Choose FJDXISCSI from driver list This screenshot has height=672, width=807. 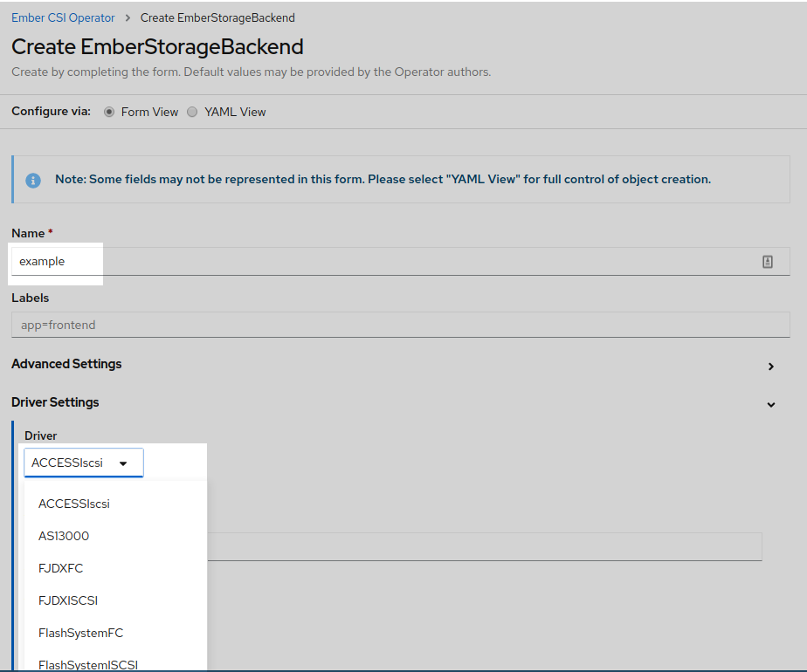(68, 601)
